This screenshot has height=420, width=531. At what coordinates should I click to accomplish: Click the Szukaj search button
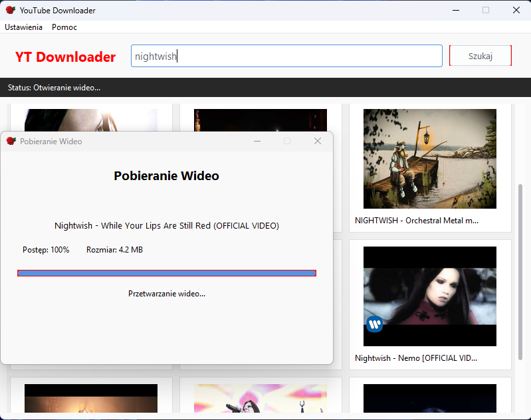pos(480,56)
